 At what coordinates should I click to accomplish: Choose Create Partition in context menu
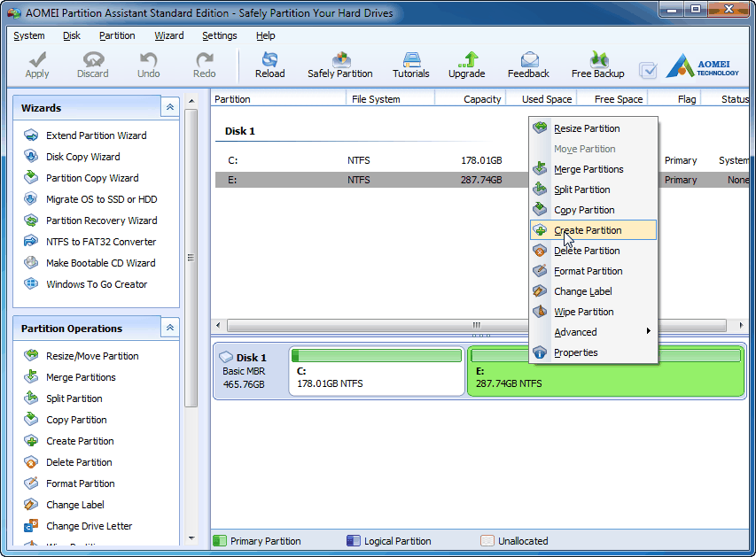tap(593, 230)
